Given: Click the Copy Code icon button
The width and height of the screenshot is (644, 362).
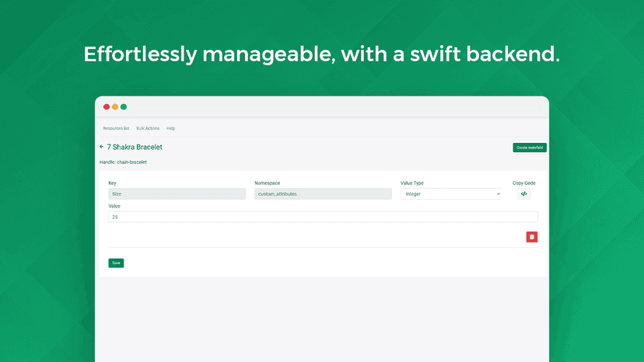Looking at the screenshot, I should pyautogui.click(x=523, y=193).
